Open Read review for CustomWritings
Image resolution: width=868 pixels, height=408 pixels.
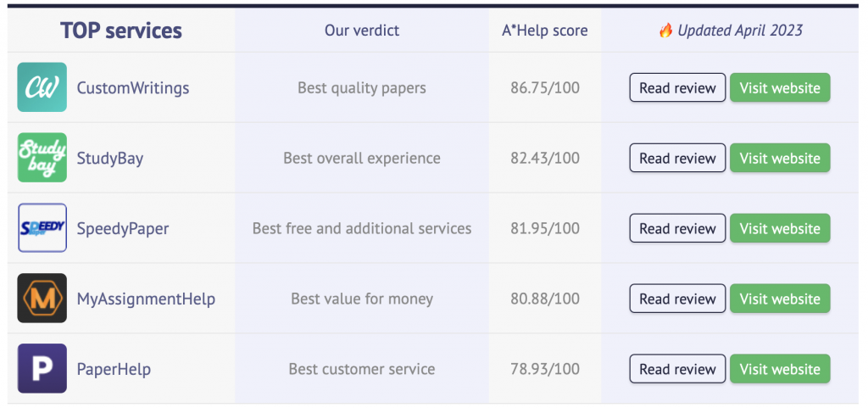tap(677, 87)
